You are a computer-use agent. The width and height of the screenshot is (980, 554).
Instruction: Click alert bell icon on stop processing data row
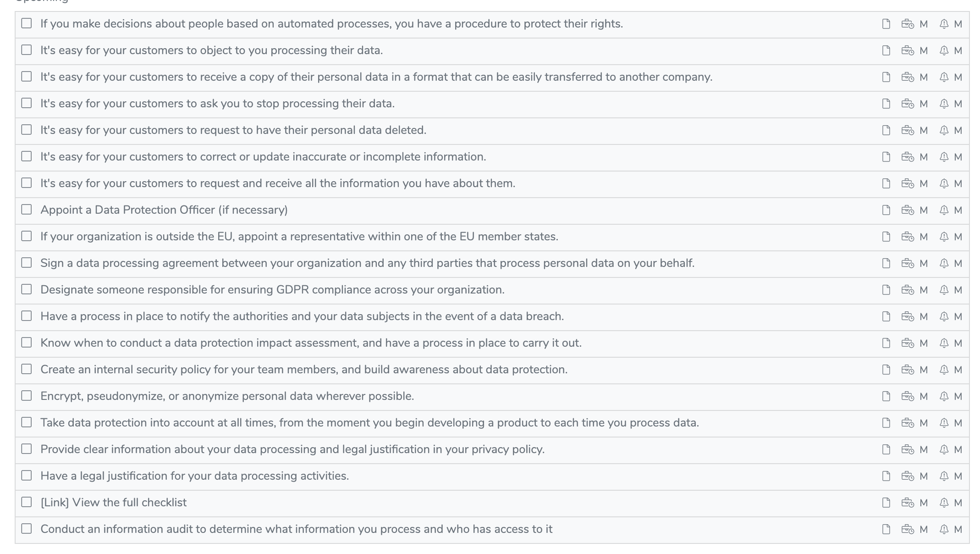click(x=944, y=104)
